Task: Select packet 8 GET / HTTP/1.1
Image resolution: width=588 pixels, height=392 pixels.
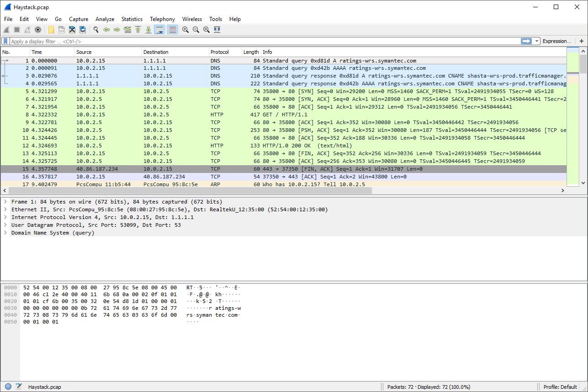Action: point(283,115)
